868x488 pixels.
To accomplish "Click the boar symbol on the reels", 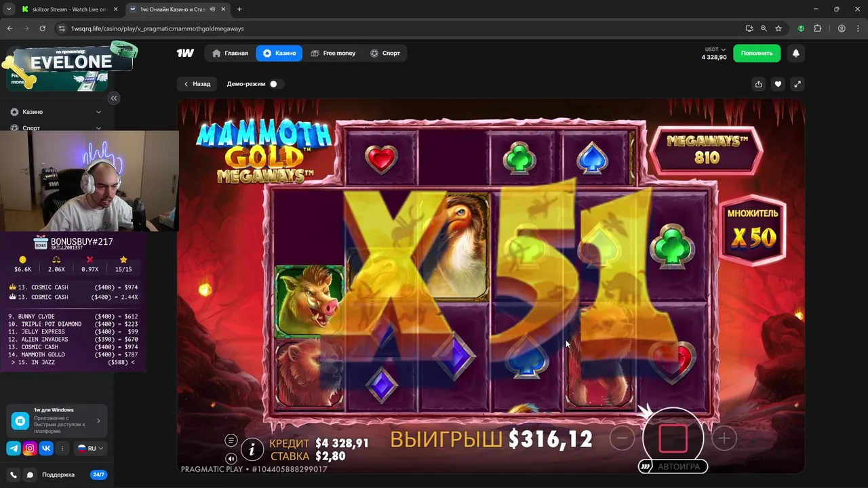I will [x=309, y=302].
